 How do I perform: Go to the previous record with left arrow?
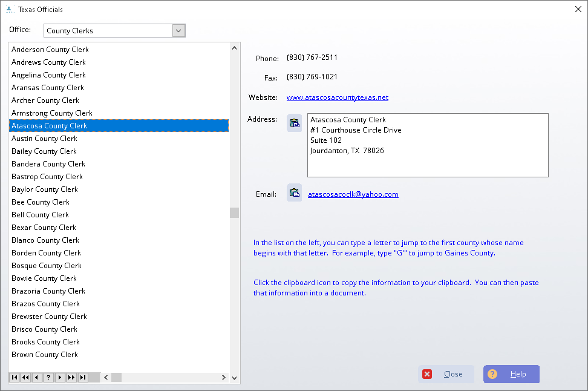click(x=37, y=378)
